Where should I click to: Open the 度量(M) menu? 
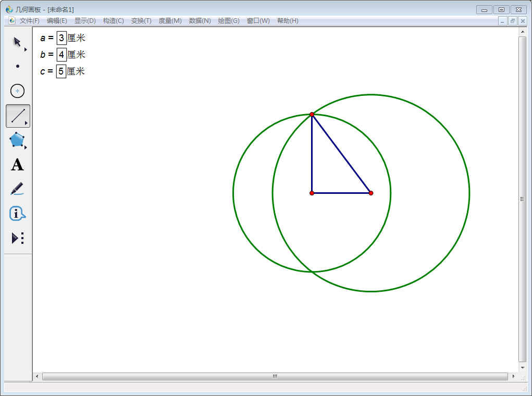click(170, 21)
